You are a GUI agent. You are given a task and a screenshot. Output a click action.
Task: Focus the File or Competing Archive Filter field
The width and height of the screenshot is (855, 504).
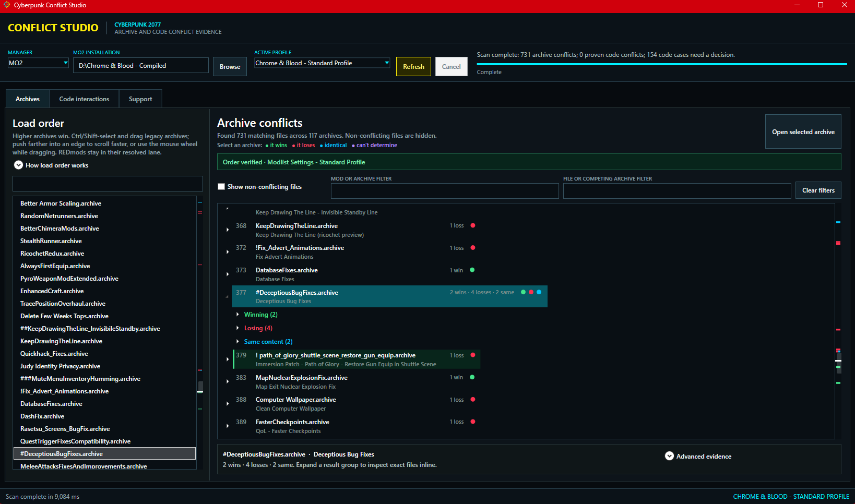coord(677,191)
